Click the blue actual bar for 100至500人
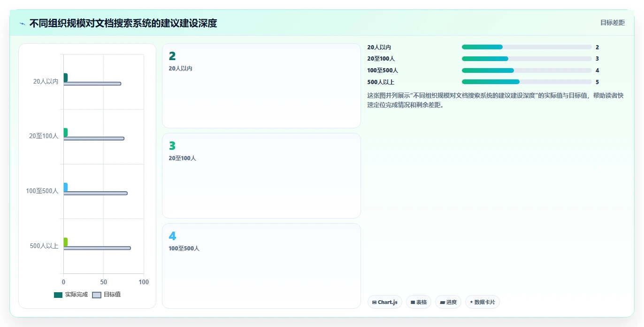The height and width of the screenshot is (327, 644). coord(66,187)
